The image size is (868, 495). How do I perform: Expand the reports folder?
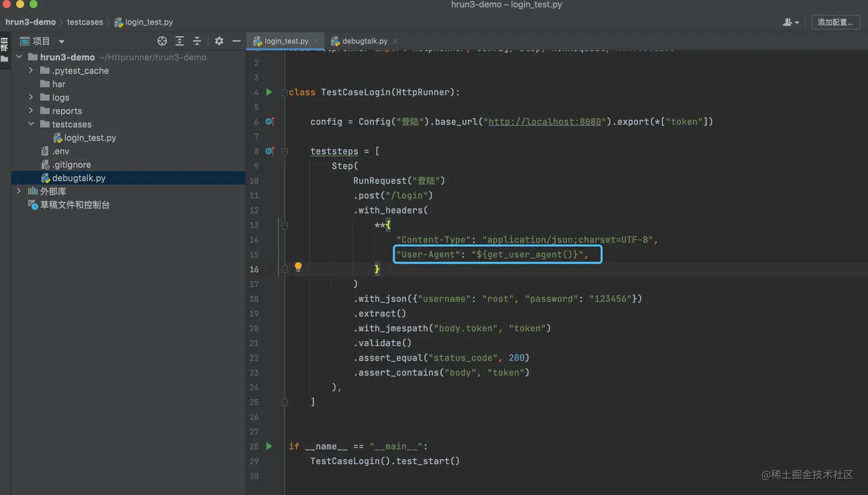(31, 110)
